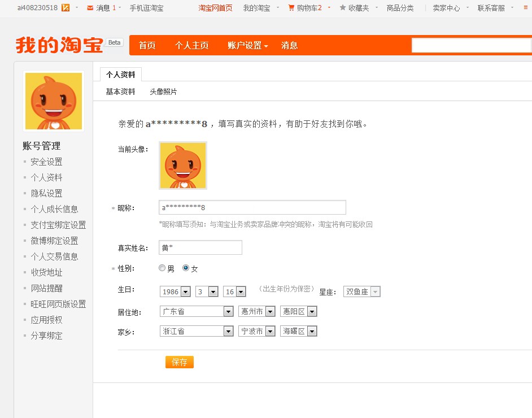Click the search box in orange bar
Image resolution: width=532 pixels, height=418 pixels.
pyautogui.click(x=472, y=45)
